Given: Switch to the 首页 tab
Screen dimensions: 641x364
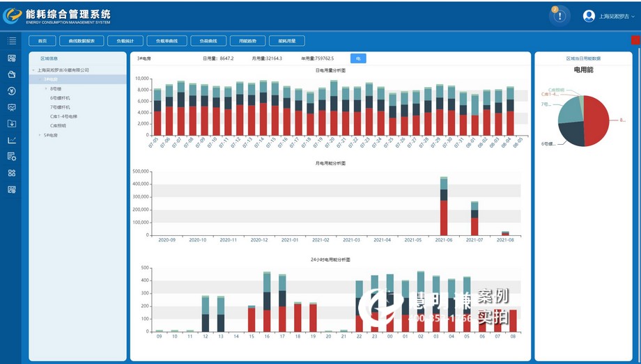Looking at the screenshot, I should 43,41.
